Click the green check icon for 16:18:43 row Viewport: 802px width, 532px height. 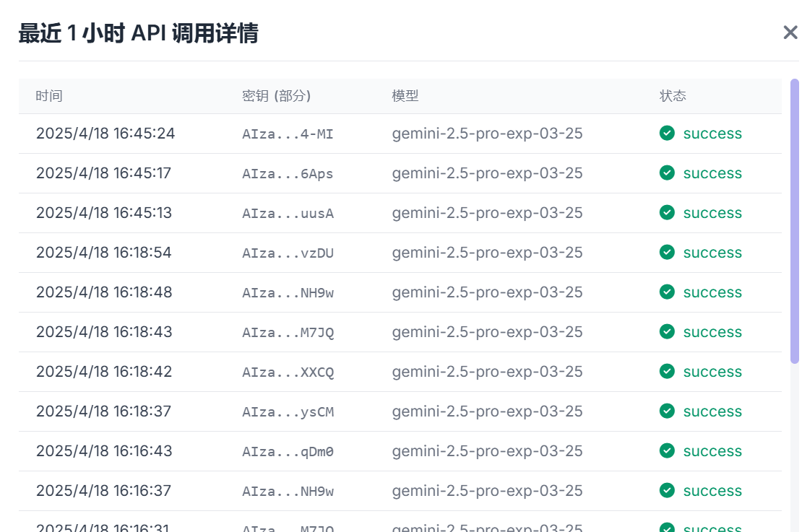667,331
